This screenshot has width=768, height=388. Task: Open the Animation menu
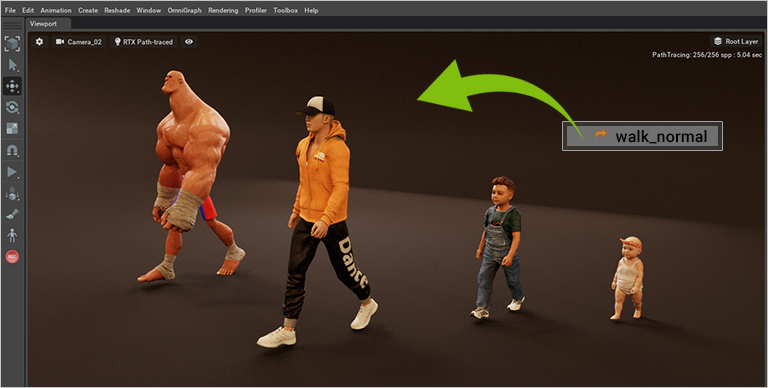coord(56,10)
